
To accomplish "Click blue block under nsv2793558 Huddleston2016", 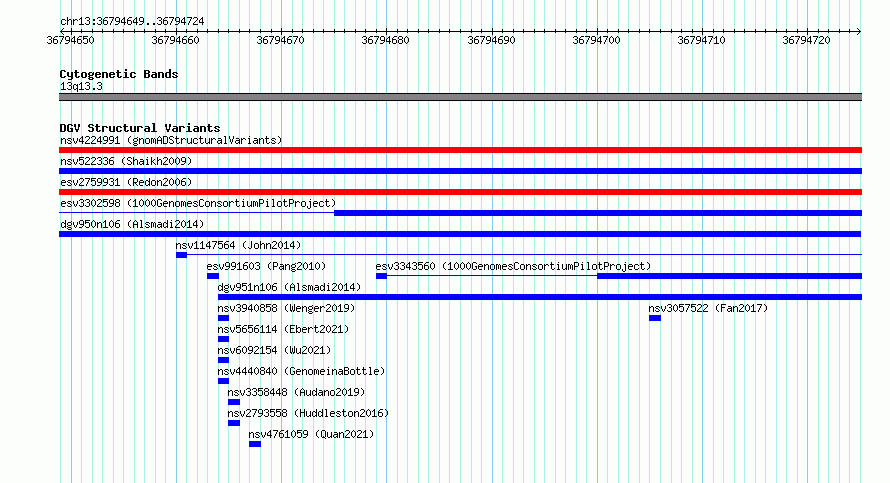I will [234, 423].
